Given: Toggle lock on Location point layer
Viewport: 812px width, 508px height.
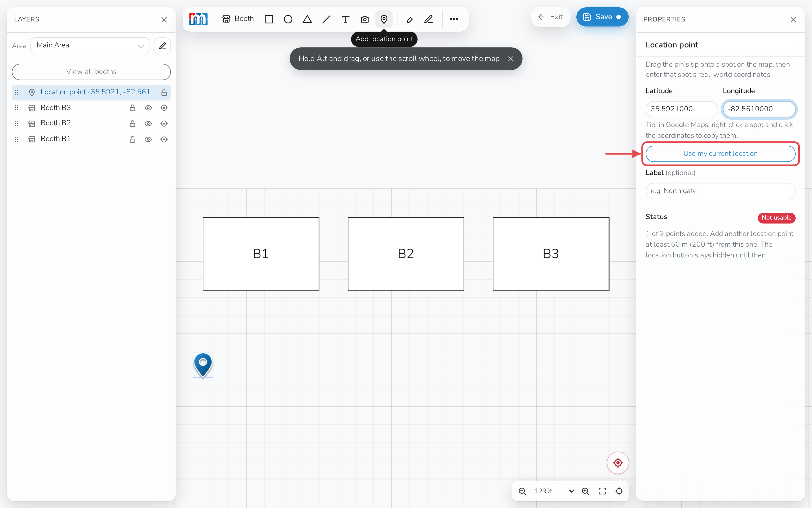Looking at the screenshot, I should coord(164,92).
